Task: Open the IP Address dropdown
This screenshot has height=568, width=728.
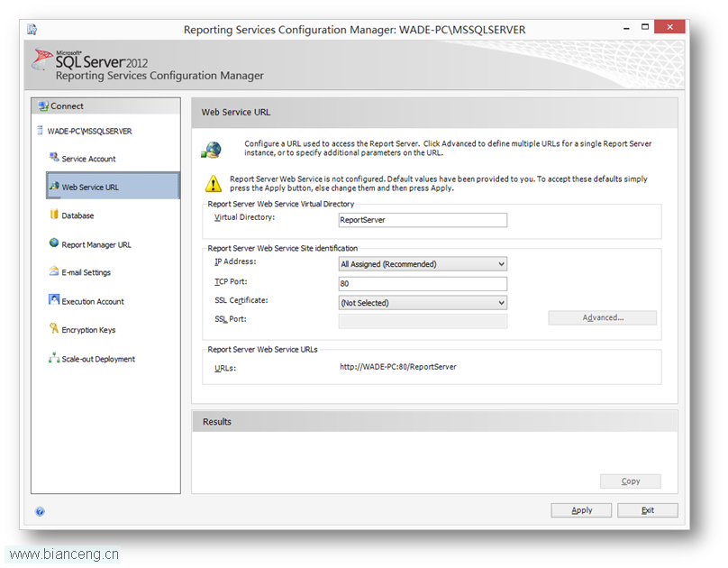Action: [423, 264]
